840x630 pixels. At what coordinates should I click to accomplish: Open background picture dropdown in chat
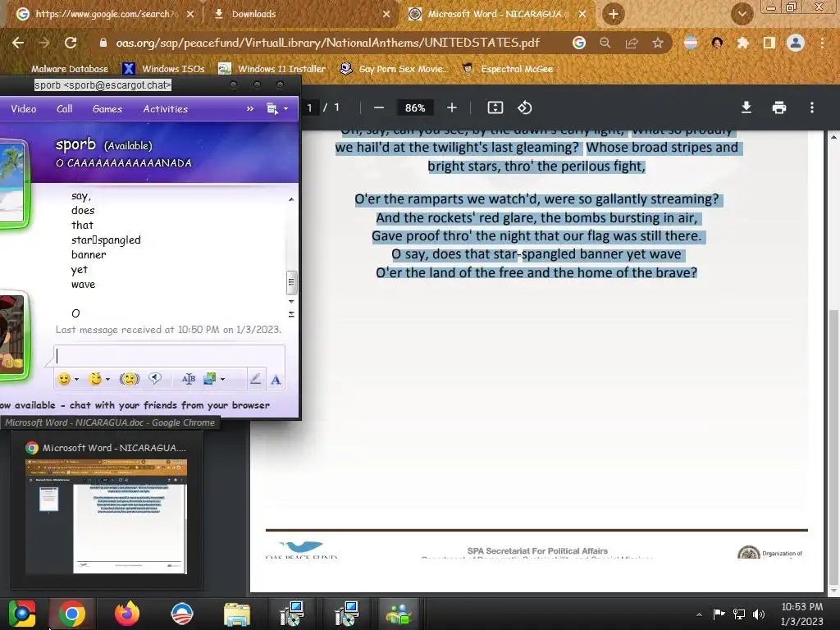tap(214, 379)
